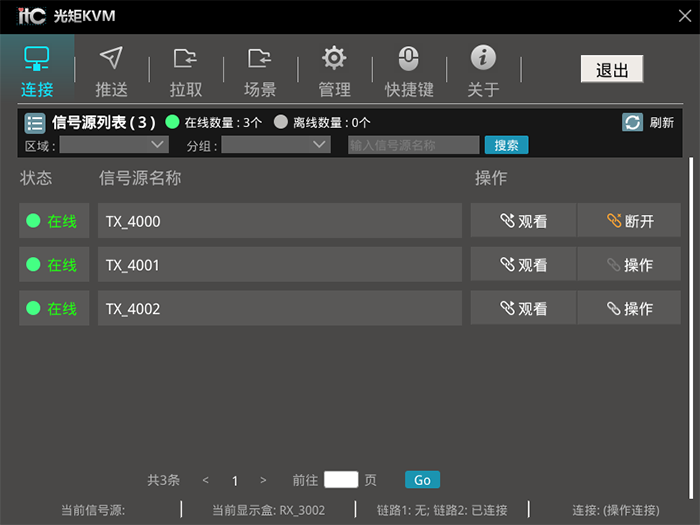
Task: Select the TX_4001 signal source name
Action: pos(280,264)
